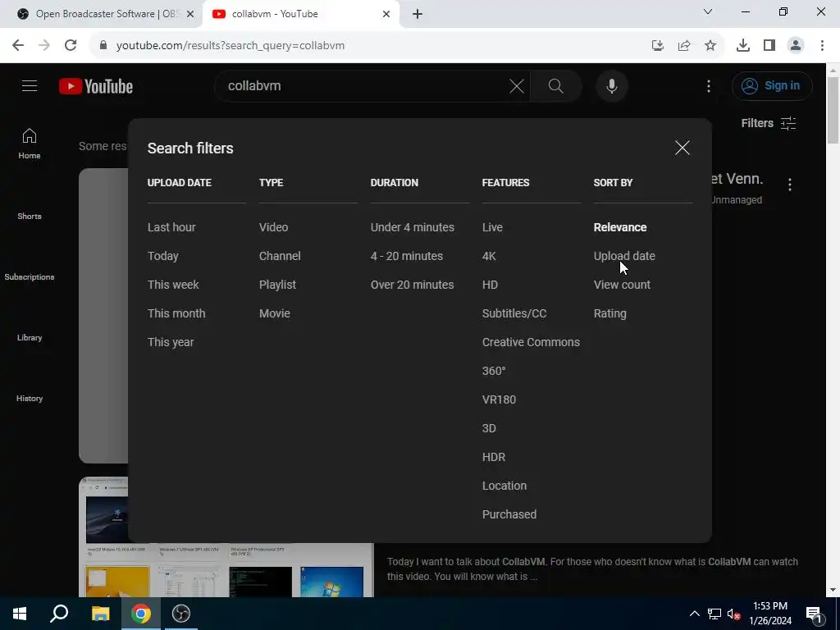The height and width of the screenshot is (630, 840).
Task: Filter by Last hour
Action: (171, 227)
